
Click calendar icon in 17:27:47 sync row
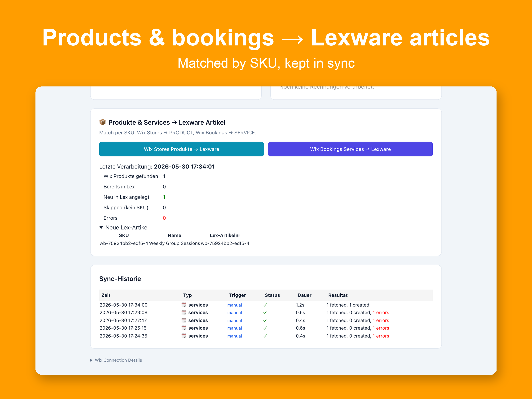tap(184, 320)
